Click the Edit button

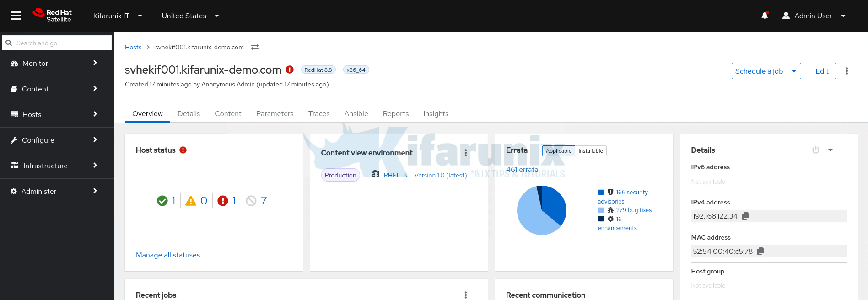click(x=822, y=71)
